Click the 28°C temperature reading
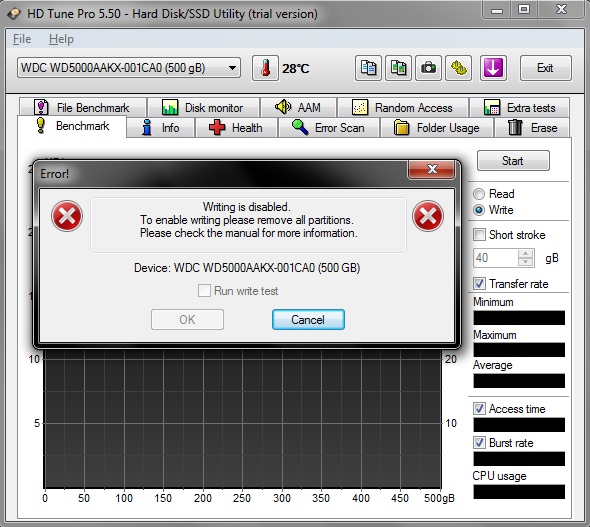 tap(295, 69)
